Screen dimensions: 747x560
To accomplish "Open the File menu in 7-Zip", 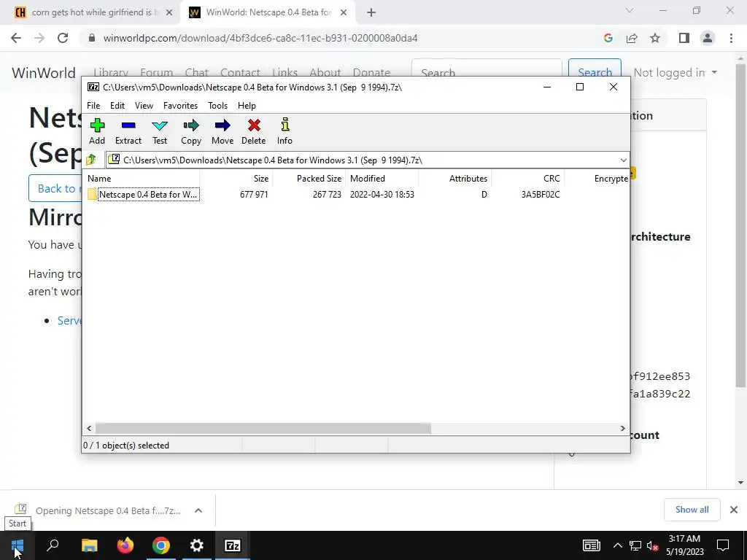I will click(x=93, y=106).
